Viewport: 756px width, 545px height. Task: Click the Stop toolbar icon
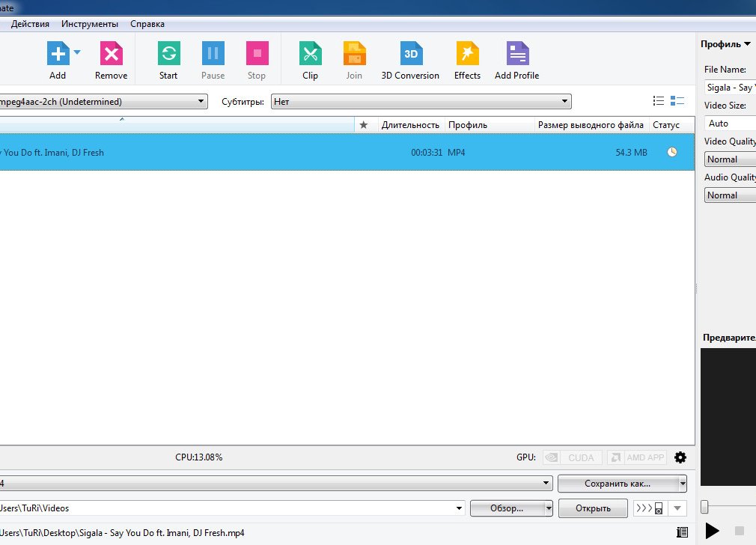pos(257,53)
